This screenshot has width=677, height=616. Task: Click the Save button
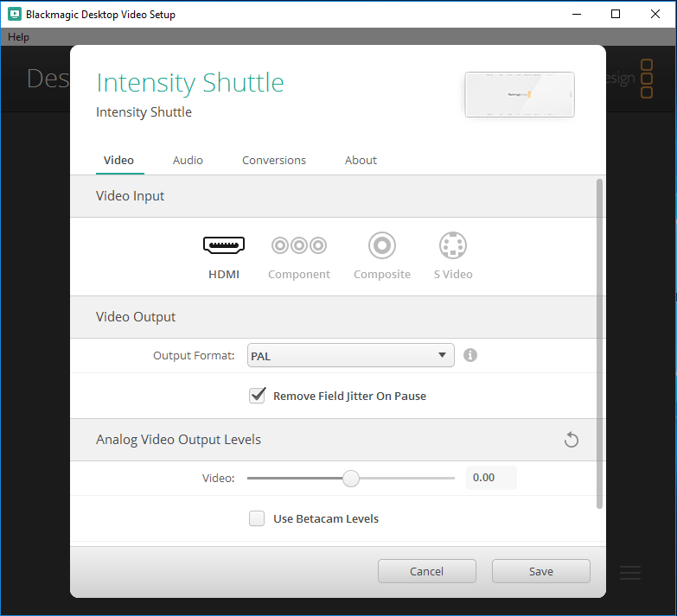541,571
